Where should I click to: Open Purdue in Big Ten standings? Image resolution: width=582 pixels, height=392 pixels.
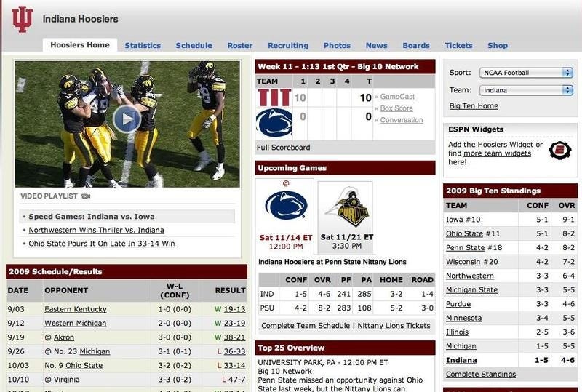pyautogui.click(x=458, y=305)
